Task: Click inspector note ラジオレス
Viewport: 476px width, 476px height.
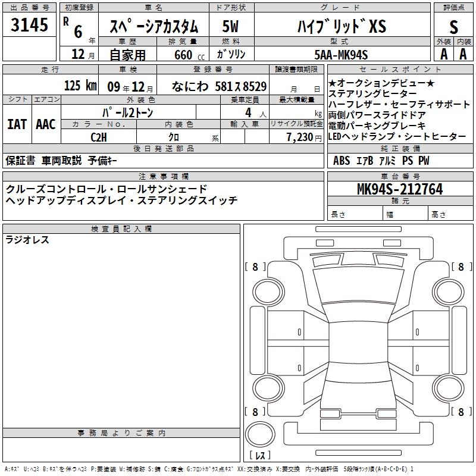Action: point(27,240)
